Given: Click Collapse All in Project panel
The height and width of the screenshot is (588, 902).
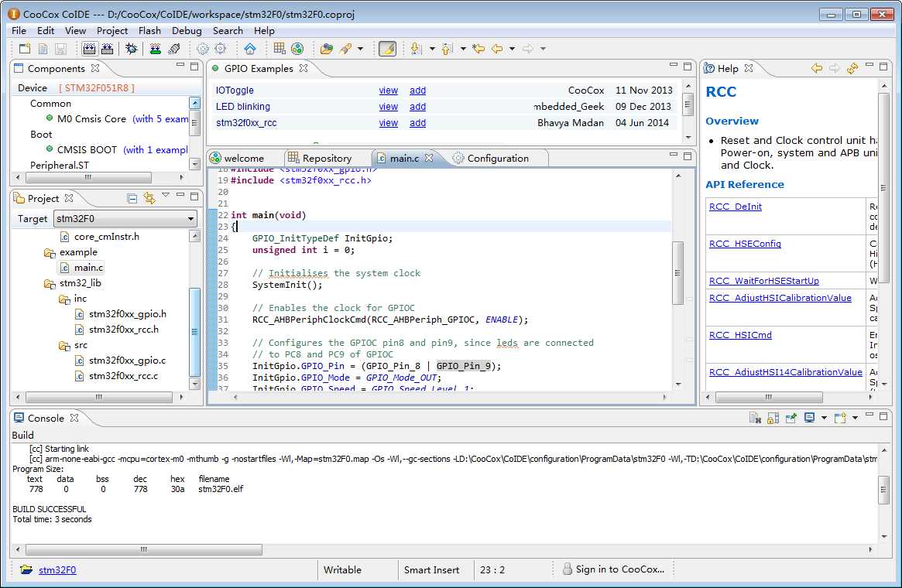Looking at the screenshot, I should [132, 199].
